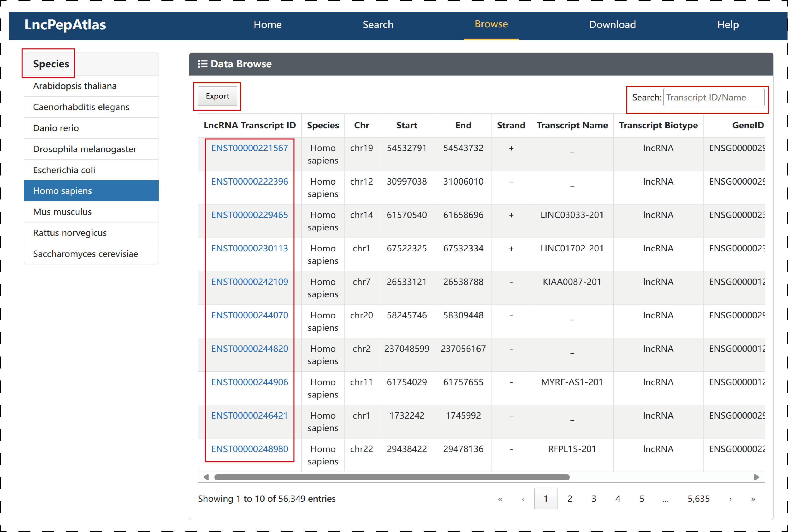
Task: Open the Home menu item
Action: [267, 25]
